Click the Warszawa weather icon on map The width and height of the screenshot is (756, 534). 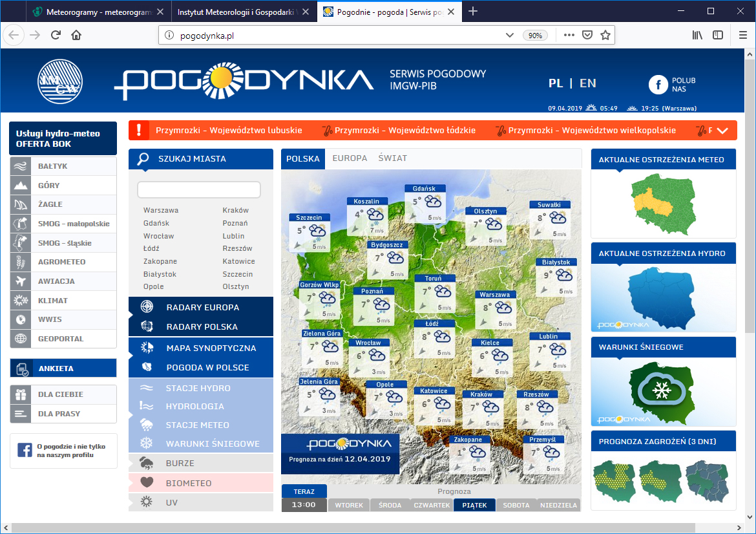coord(503,308)
